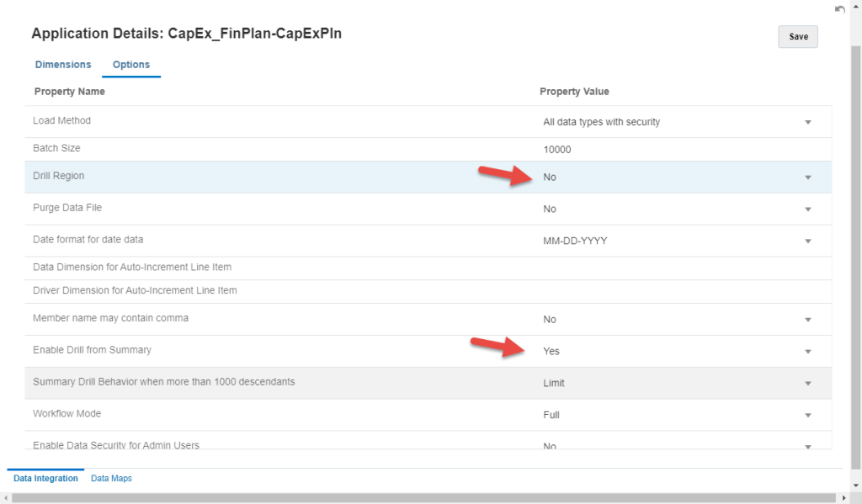Expand the Date format dropdown arrow

click(807, 241)
